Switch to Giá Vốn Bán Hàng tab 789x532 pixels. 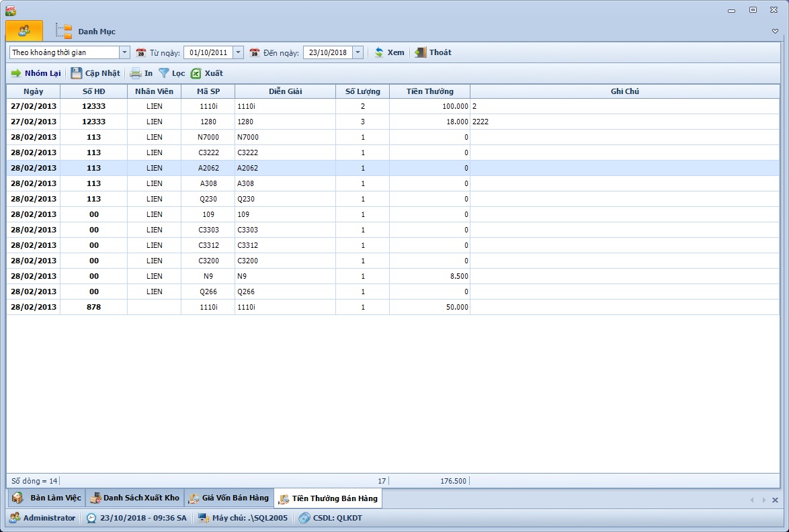tap(229, 498)
